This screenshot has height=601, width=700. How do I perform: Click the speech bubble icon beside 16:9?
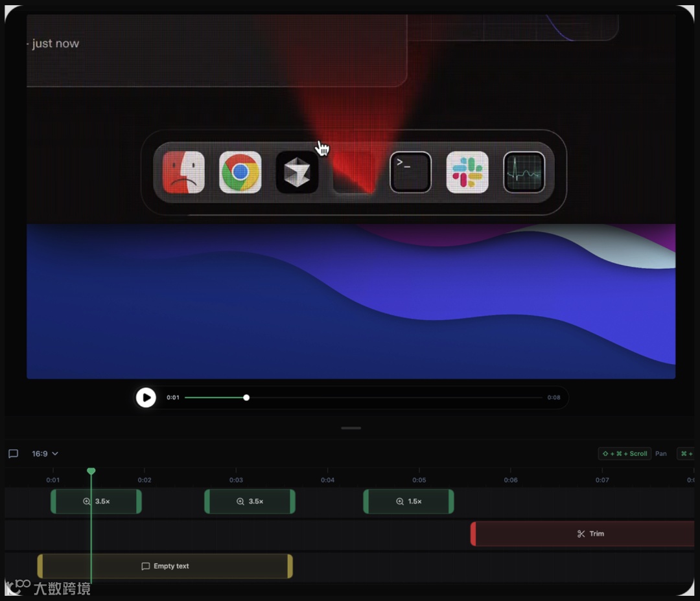[x=14, y=454]
